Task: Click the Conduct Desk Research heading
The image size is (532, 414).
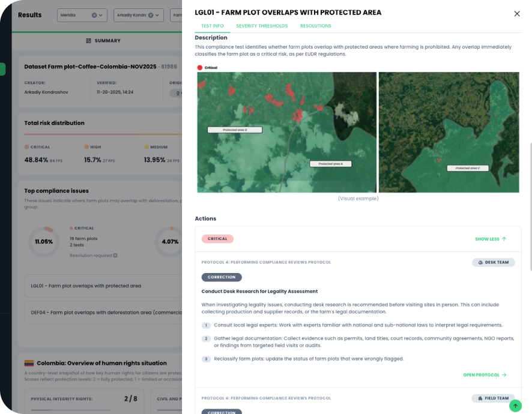Action: (259, 292)
